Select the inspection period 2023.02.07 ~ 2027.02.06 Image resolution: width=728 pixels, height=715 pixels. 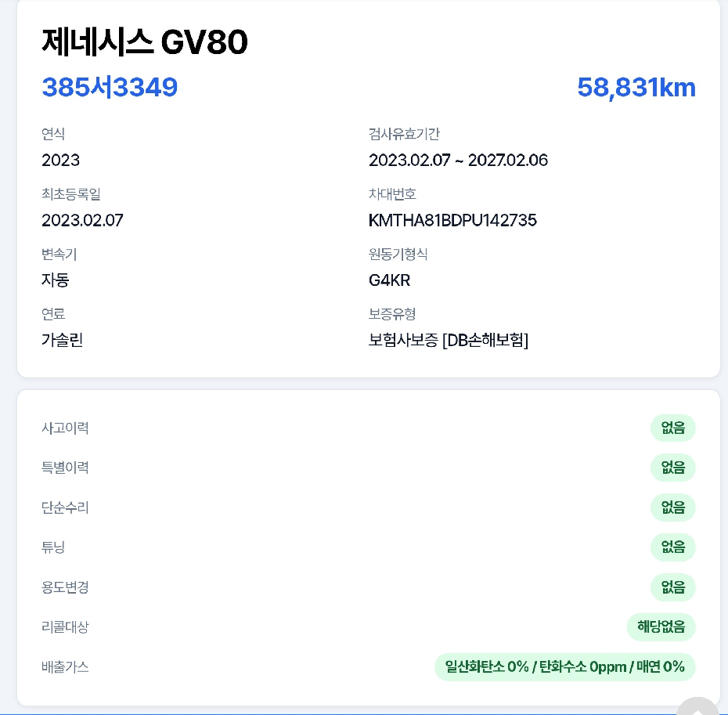[x=458, y=161]
